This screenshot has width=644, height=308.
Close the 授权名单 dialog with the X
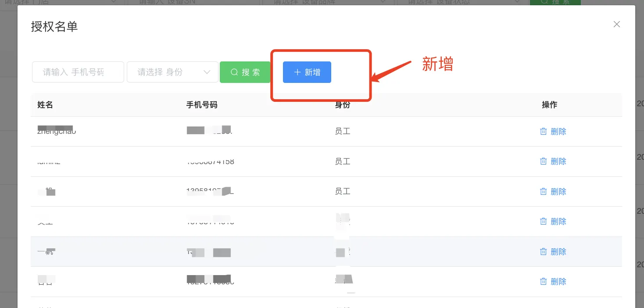click(616, 25)
